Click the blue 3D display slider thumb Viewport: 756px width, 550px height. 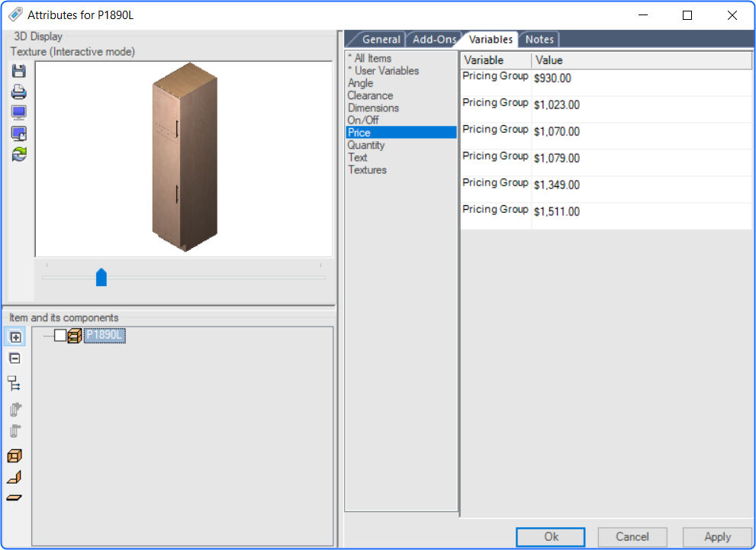(101, 277)
